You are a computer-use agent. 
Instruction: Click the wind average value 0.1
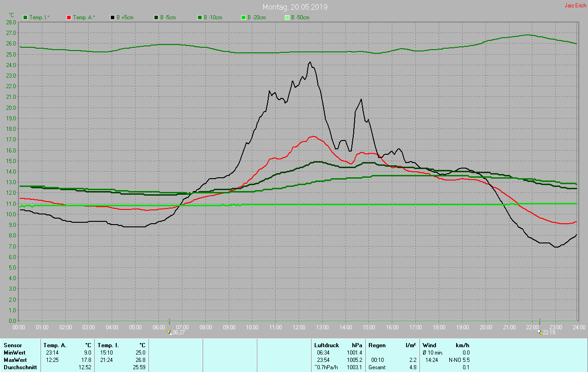tap(466, 367)
